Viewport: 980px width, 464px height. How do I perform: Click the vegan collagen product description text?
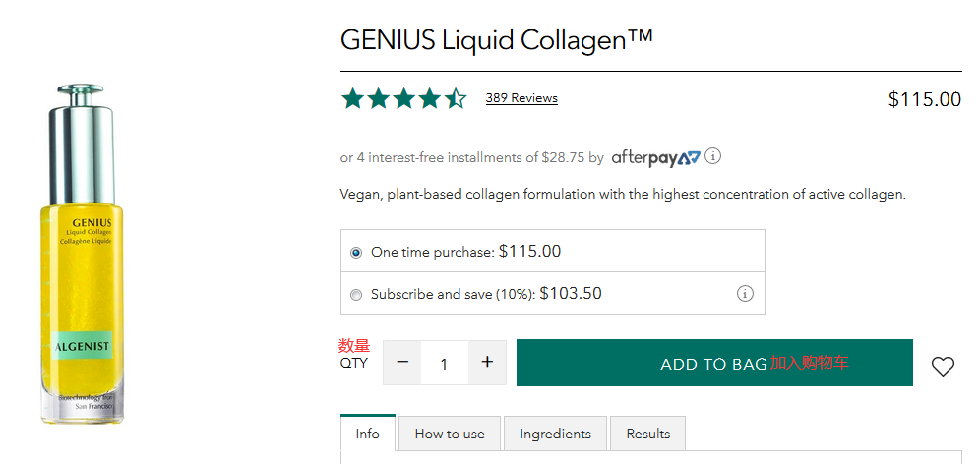point(622,195)
